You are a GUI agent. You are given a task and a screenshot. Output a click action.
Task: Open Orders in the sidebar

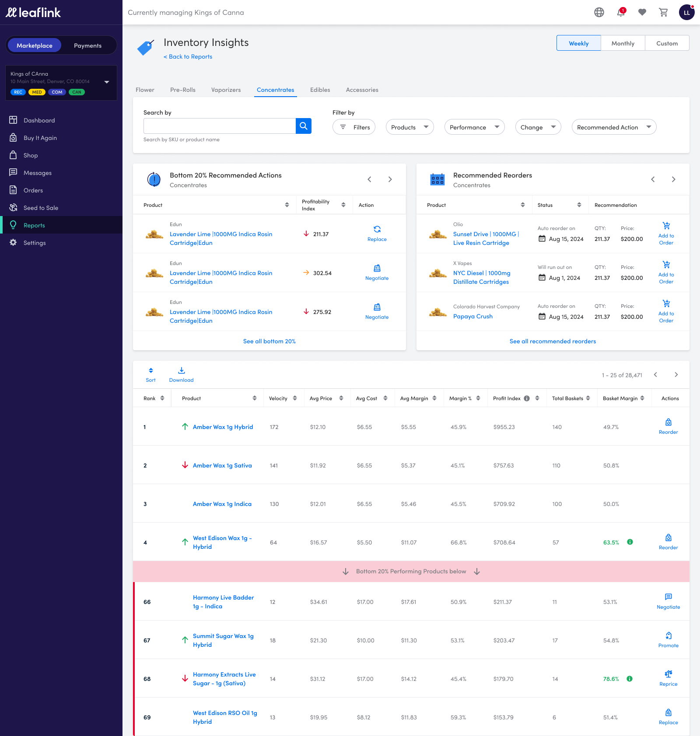(33, 190)
